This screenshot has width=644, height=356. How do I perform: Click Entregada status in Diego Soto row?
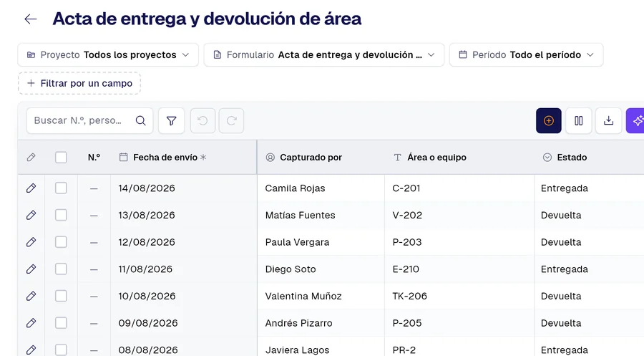point(565,269)
